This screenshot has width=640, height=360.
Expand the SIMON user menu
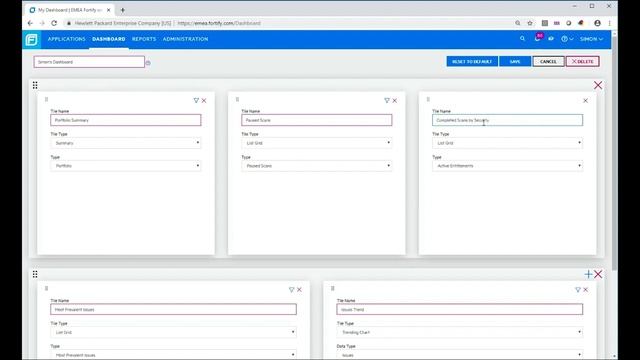point(591,39)
